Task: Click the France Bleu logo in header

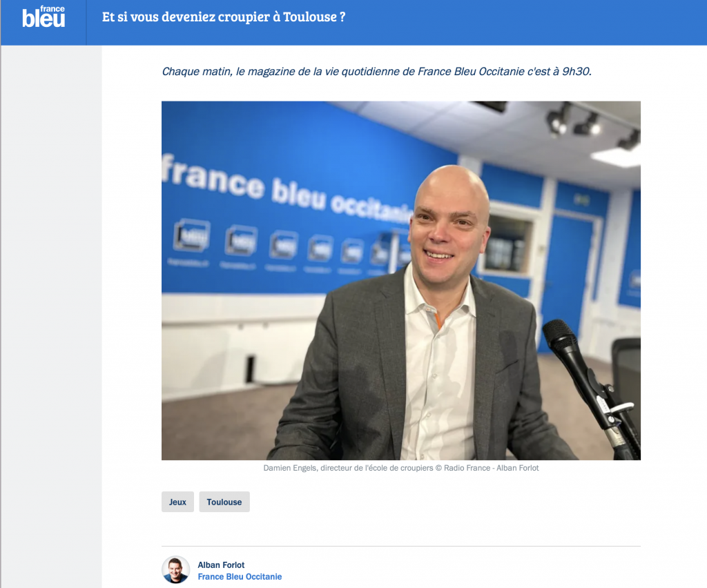Action: [x=43, y=17]
